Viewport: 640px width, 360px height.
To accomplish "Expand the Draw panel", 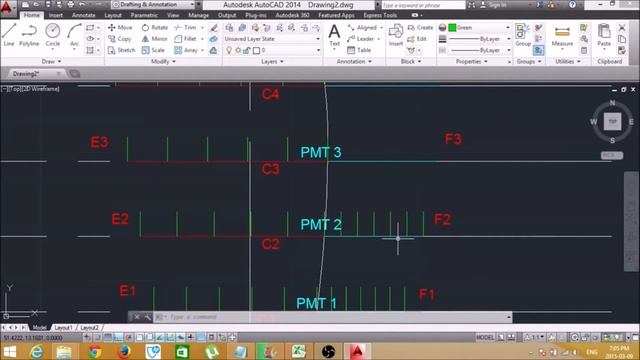I will pos(52,61).
